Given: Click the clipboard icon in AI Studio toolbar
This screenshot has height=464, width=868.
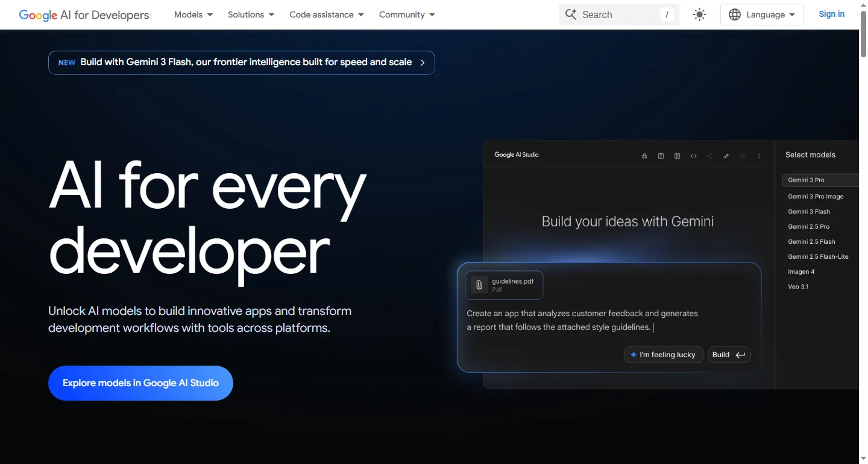Looking at the screenshot, I should coord(661,156).
